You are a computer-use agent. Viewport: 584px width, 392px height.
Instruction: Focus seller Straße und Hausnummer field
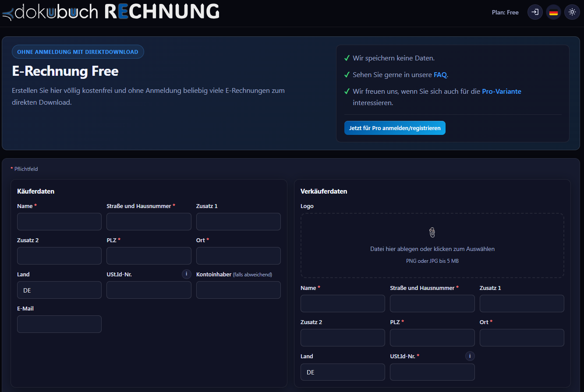tap(432, 304)
